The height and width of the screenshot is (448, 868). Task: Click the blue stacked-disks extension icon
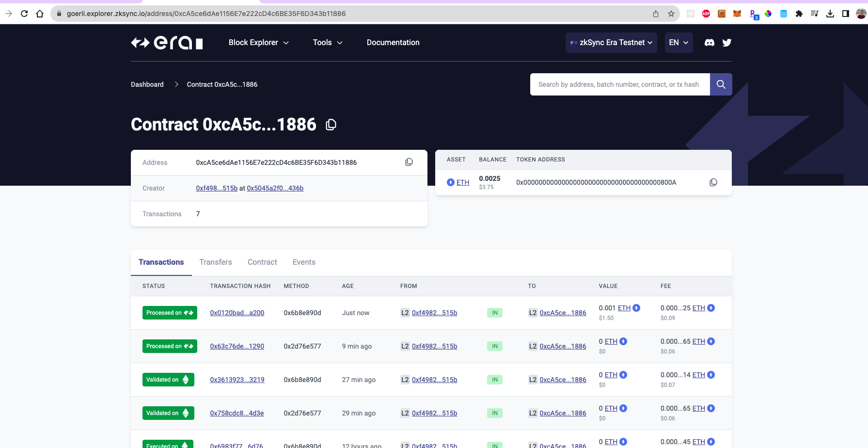(784, 14)
